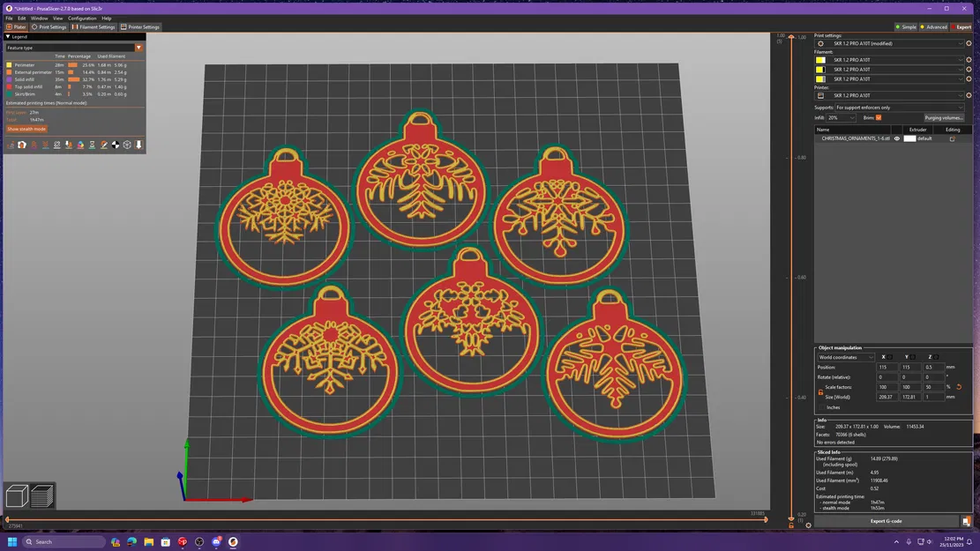Toggle the Deretractions visibility icon
Screen dimensions: 980x551
pyautogui.click(x=46, y=145)
